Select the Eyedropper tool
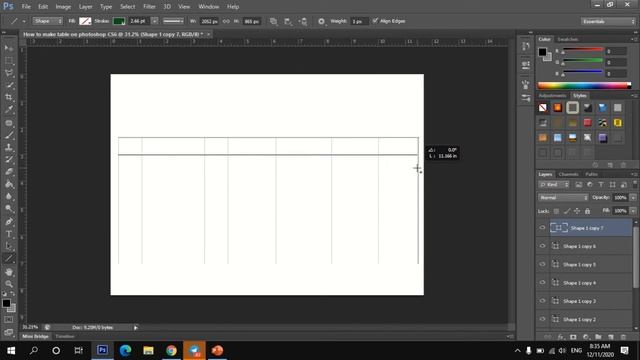The width and height of the screenshot is (640, 360). pyautogui.click(x=9, y=110)
